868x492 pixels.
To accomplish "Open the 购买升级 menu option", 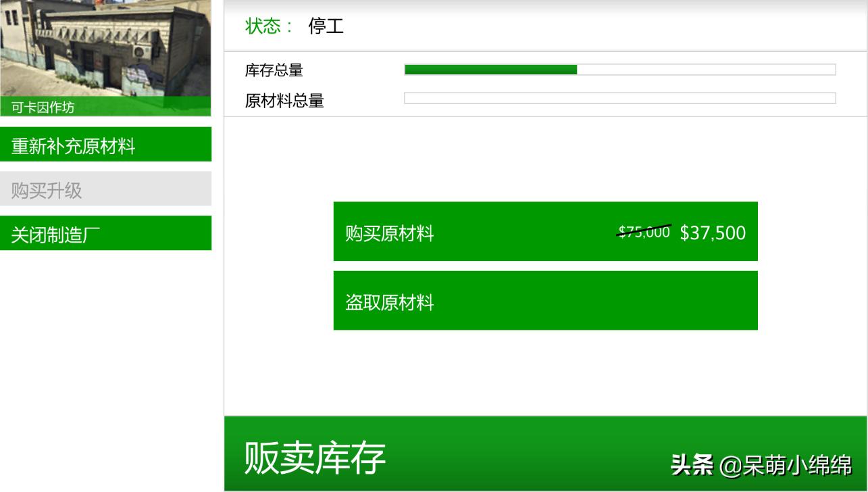I will (x=105, y=189).
